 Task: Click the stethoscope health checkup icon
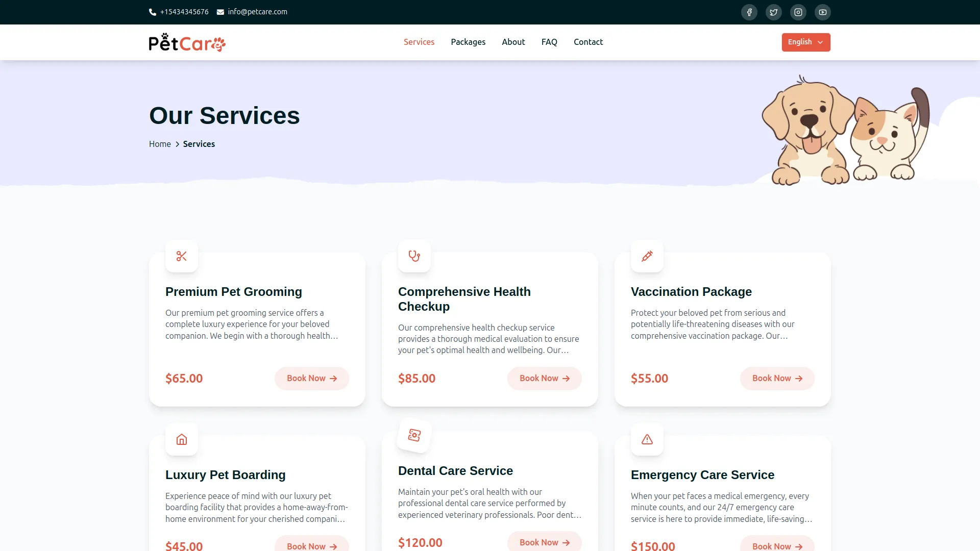(x=414, y=256)
